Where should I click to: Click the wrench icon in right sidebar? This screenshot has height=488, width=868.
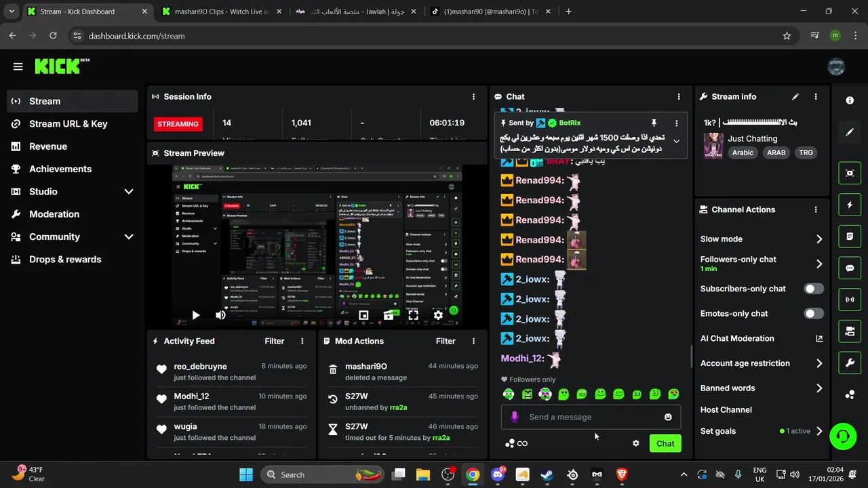850,363
